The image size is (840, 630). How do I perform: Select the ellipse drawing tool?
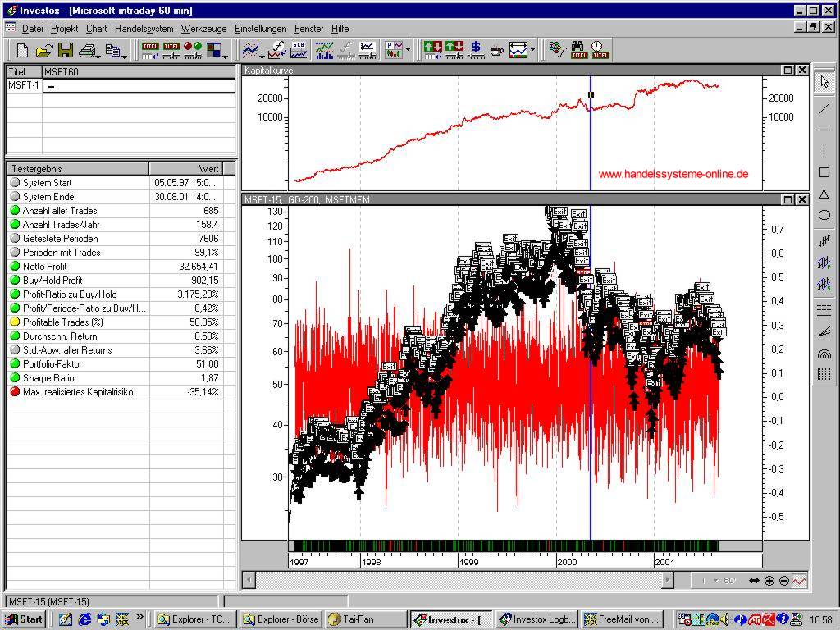[x=824, y=215]
